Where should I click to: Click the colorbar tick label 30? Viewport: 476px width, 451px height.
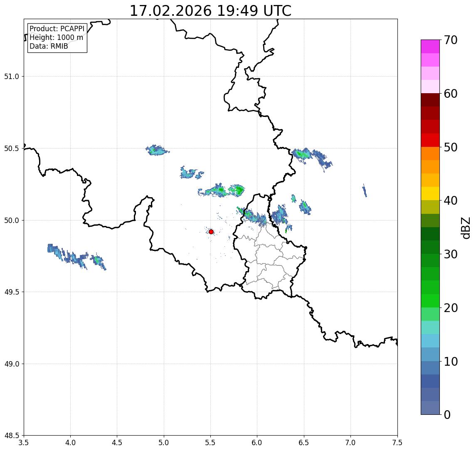pos(451,254)
